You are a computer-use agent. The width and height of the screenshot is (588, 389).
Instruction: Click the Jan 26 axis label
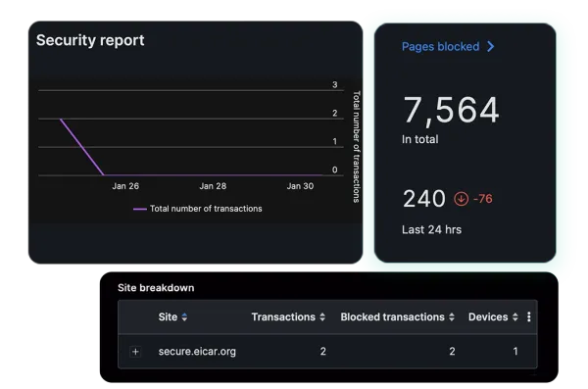pos(125,186)
